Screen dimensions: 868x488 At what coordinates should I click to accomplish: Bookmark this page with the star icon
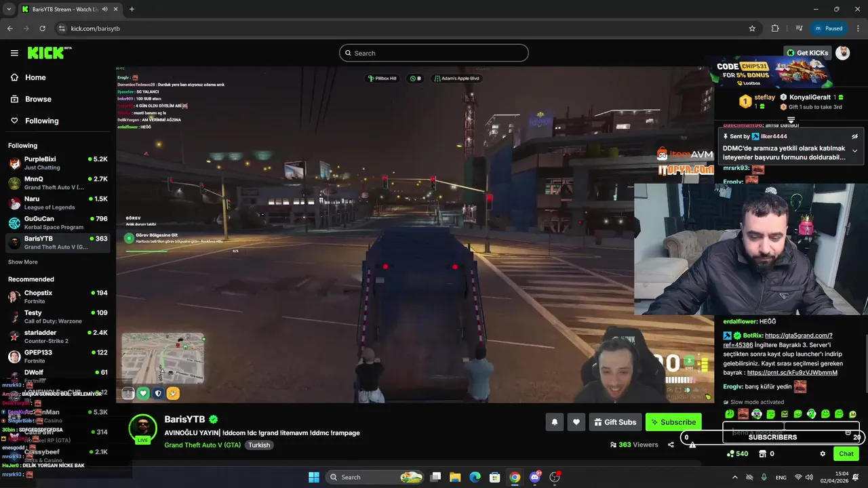coord(752,28)
